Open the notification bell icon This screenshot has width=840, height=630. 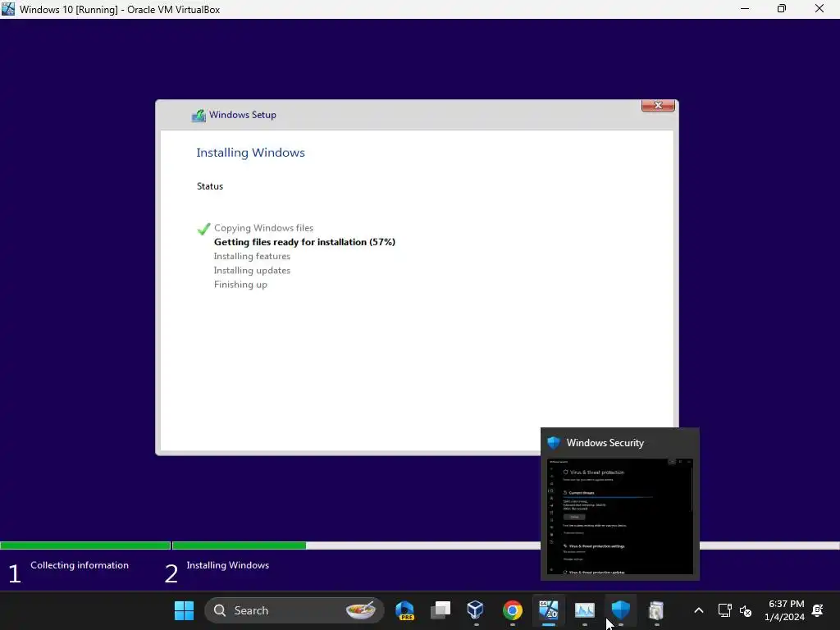point(818,610)
